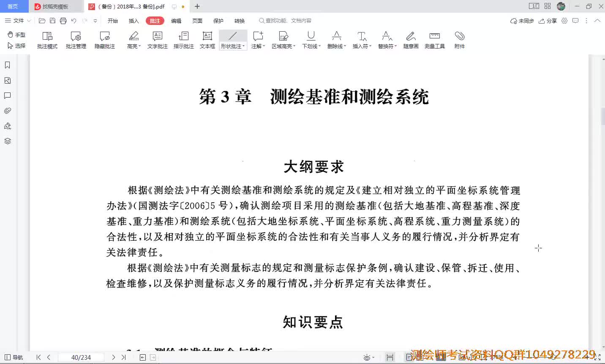This screenshot has width=605, height=364.
Task: Click the 分享 share button
Action: tap(548, 21)
